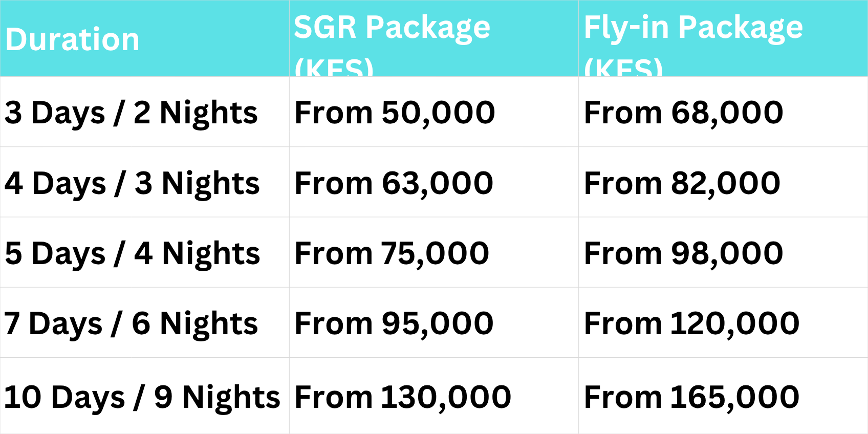Click the From 165,000 Fly-in price
This screenshot has width=868, height=434.
pyautogui.click(x=691, y=397)
